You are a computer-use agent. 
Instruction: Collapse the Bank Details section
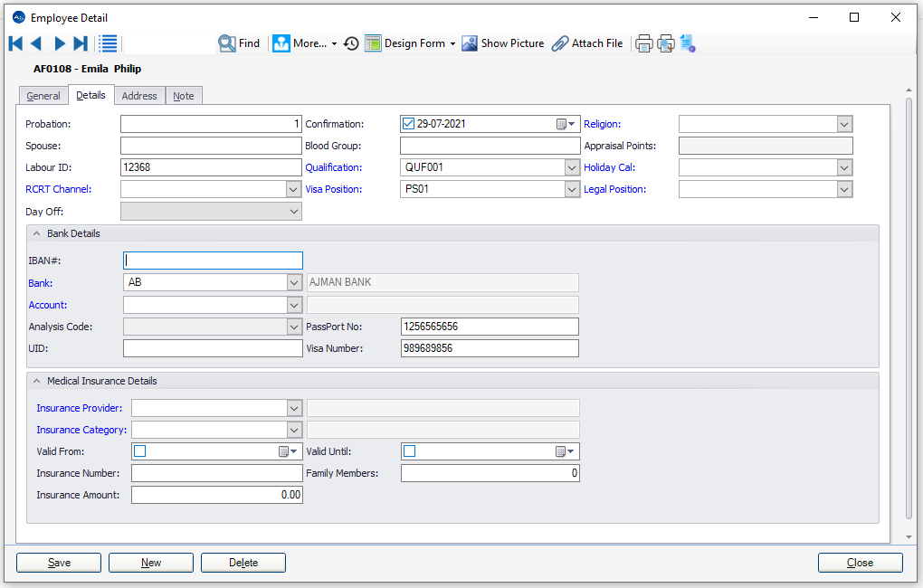[x=36, y=233]
